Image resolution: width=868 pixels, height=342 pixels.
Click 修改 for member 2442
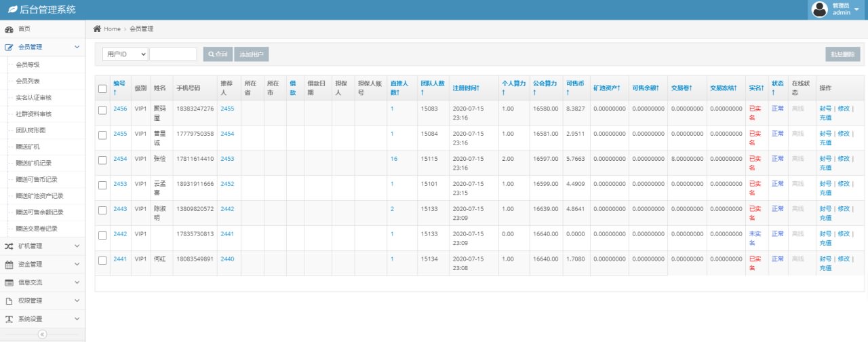(x=844, y=234)
